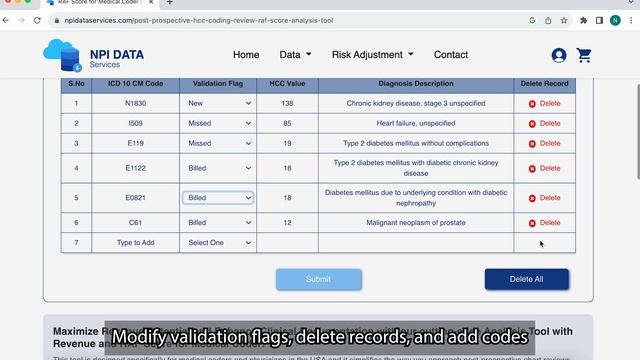Viewport: 640px width, 360px height.
Task: Click red delete icon for N1830 row
Action: tap(532, 104)
